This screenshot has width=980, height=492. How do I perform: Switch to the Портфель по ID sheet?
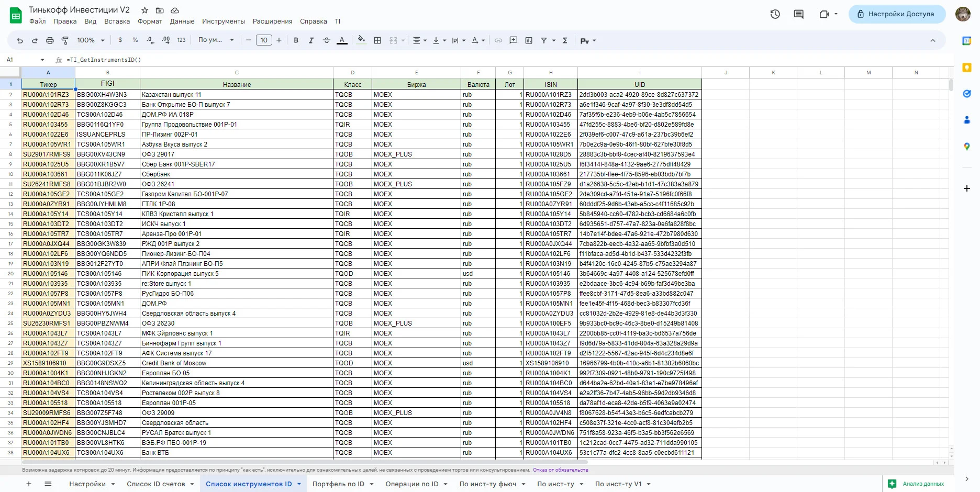coord(338,484)
